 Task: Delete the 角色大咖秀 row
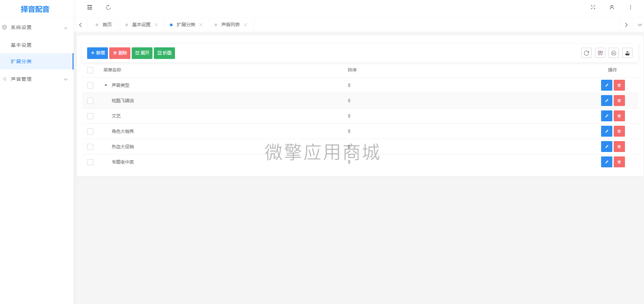[x=619, y=131]
